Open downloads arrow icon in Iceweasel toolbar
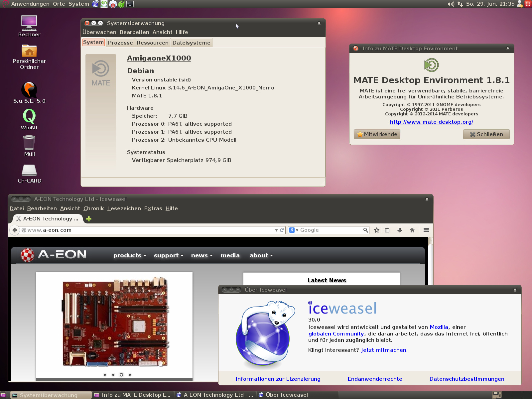Screen dimensions: 532x399 click(x=400, y=230)
